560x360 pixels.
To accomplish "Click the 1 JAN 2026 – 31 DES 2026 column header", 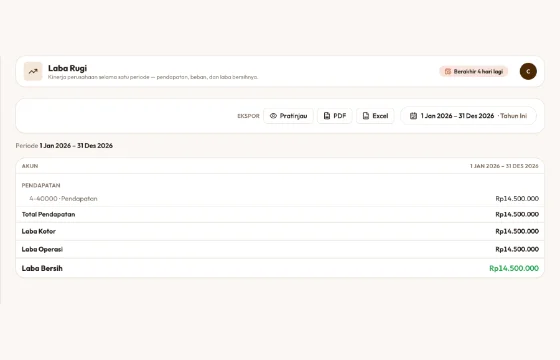I will (504, 166).
